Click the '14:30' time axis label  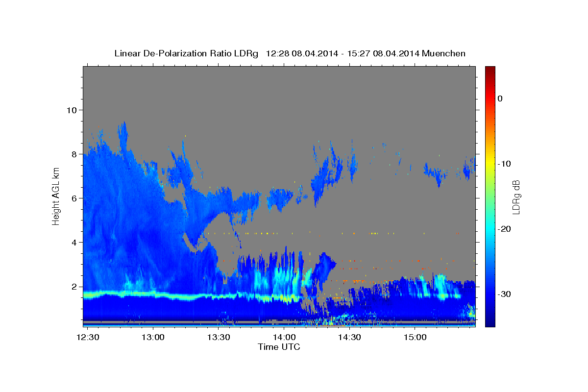[349, 338]
